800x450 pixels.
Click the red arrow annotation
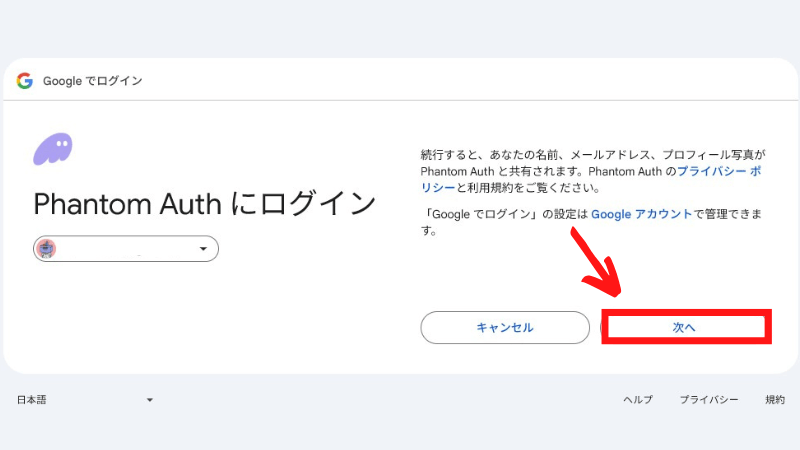tap(596, 262)
